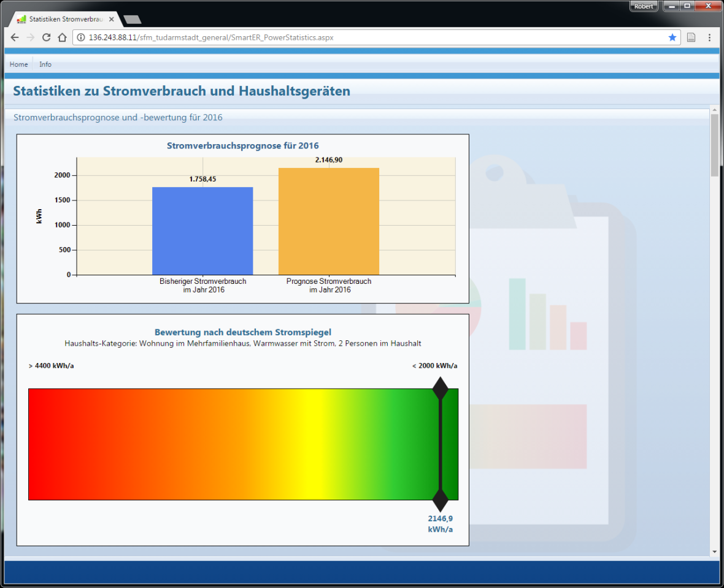Go to browser home page icon
724x588 pixels.
pos(62,37)
